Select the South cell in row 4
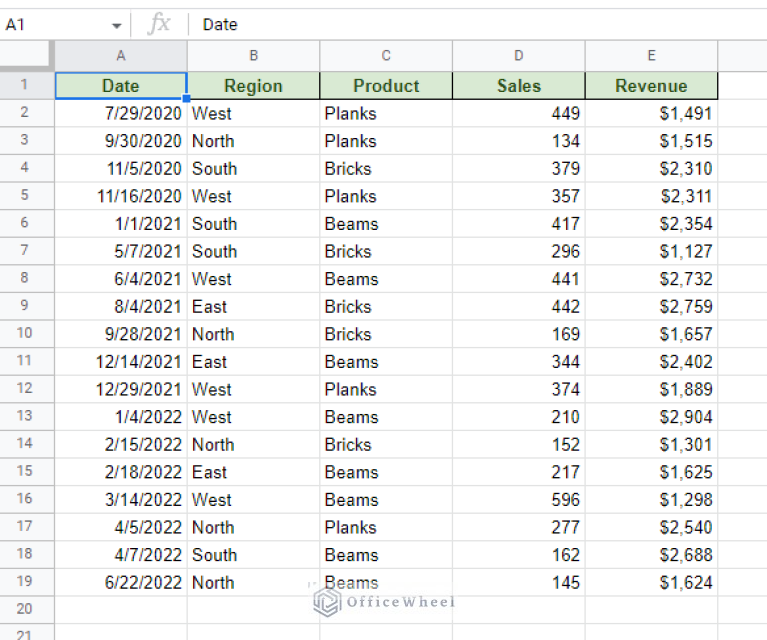This screenshot has height=640, width=767. 253,169
